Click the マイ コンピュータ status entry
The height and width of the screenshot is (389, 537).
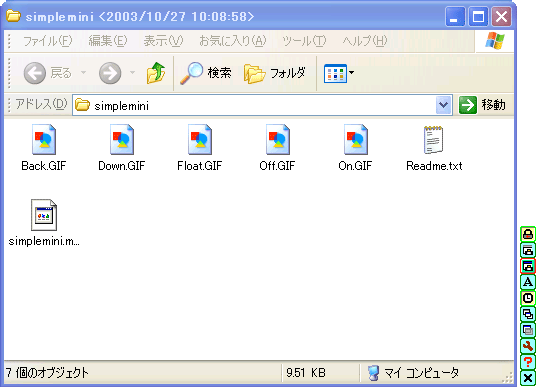(413, 373)
